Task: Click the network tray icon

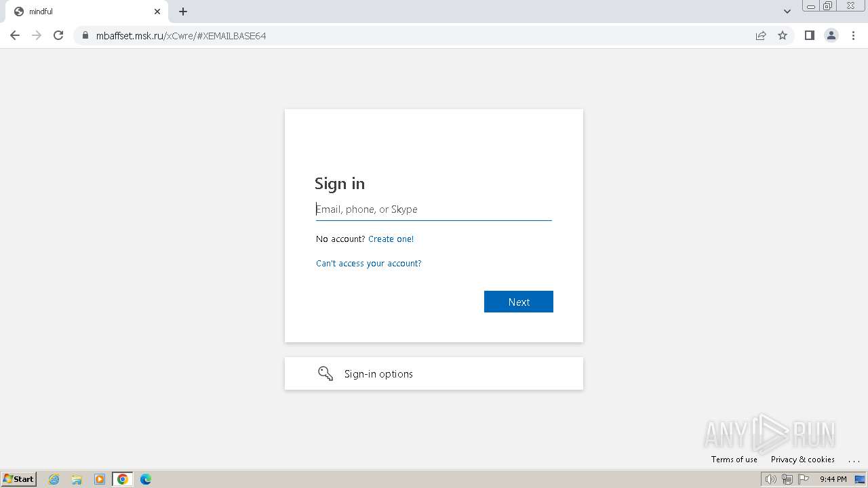Action: (x=787, y=479)
